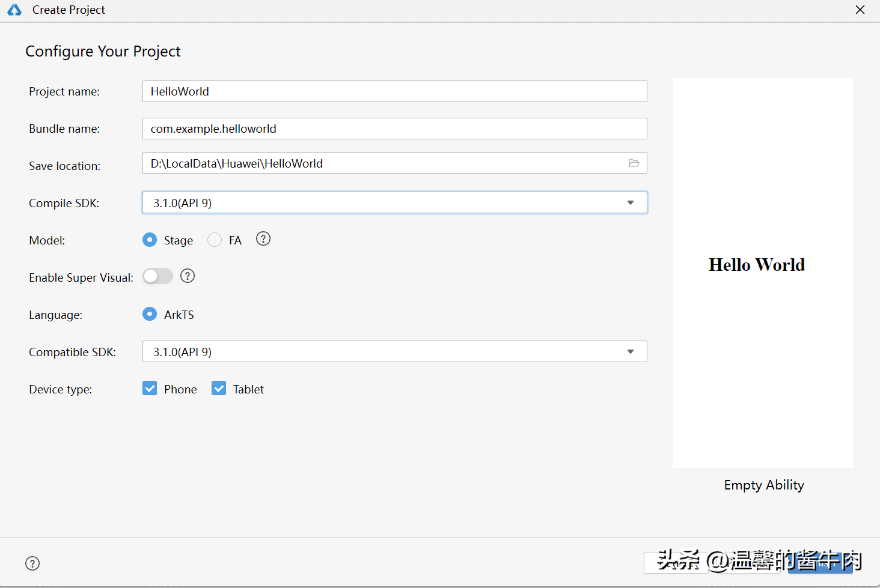Image resolution: width=880 pixels, height=588 pixels.
Task: Select ArkTS language radio button
Action: click(x=150, y=314)
